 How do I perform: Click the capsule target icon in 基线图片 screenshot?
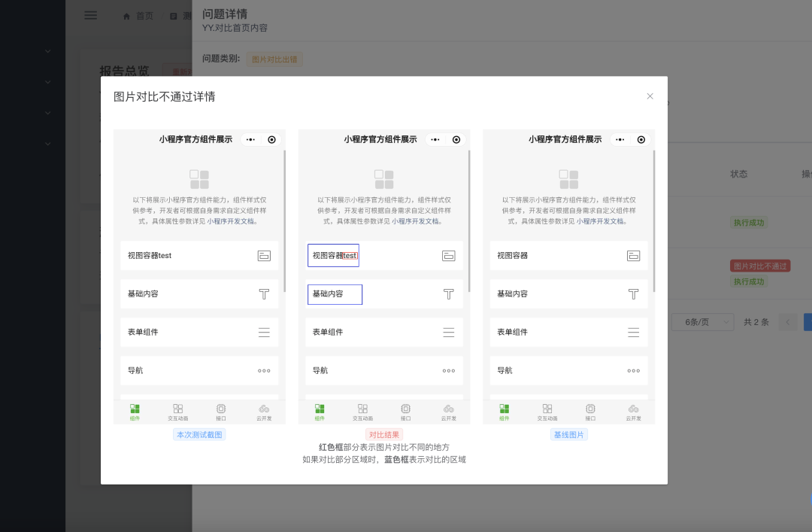[x=641, y=139]
